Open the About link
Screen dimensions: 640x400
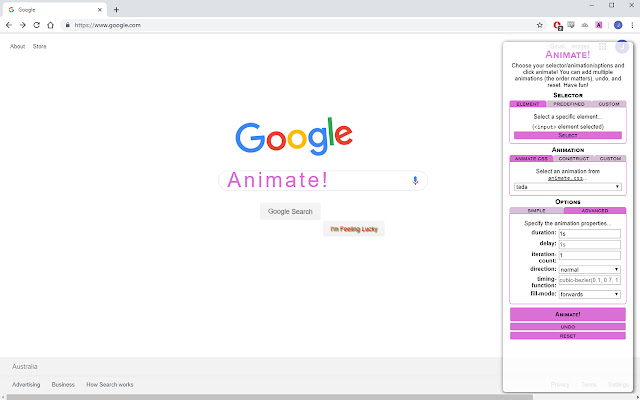coord(18,47)
